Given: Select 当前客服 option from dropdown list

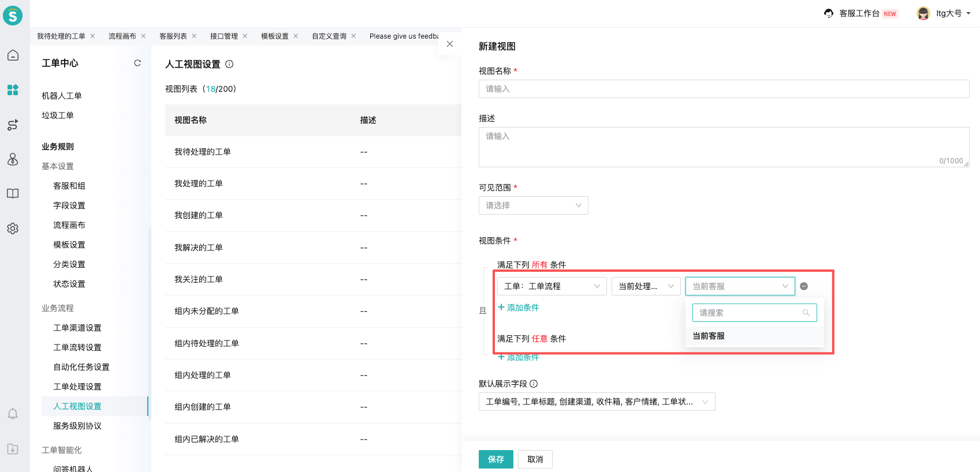Looking at the screenshot, I should point(709,336).
